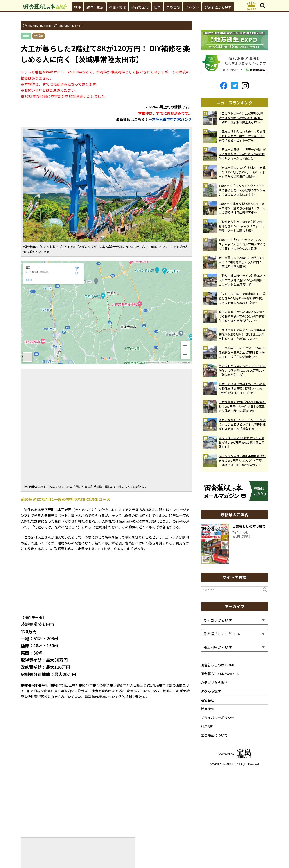Open the site search magnifier icon in header
The height and width of the screenshot is (868, 289).
[262, 6]
